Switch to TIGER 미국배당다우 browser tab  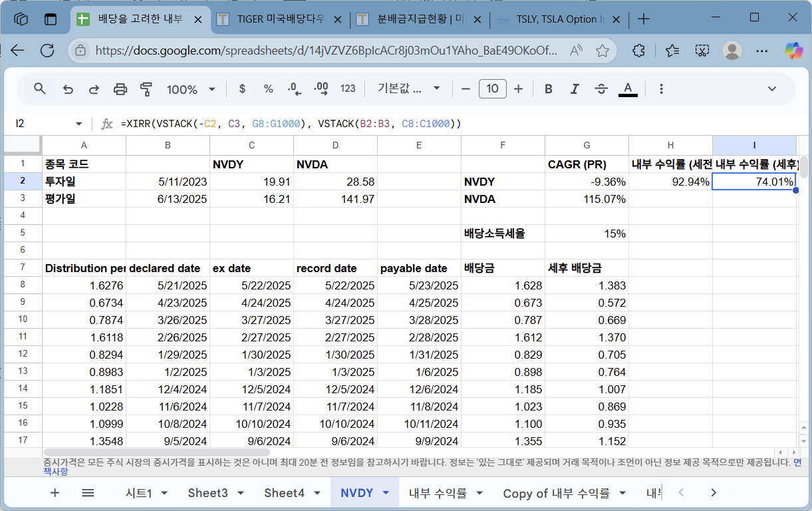click(281, 19)
